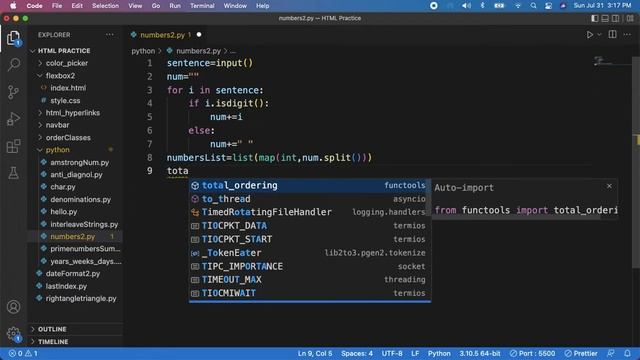Viewport: 640px width, 360px height.
Task: Select TIPC_IMPORTANCE suggestion
Action: (309, 266)
